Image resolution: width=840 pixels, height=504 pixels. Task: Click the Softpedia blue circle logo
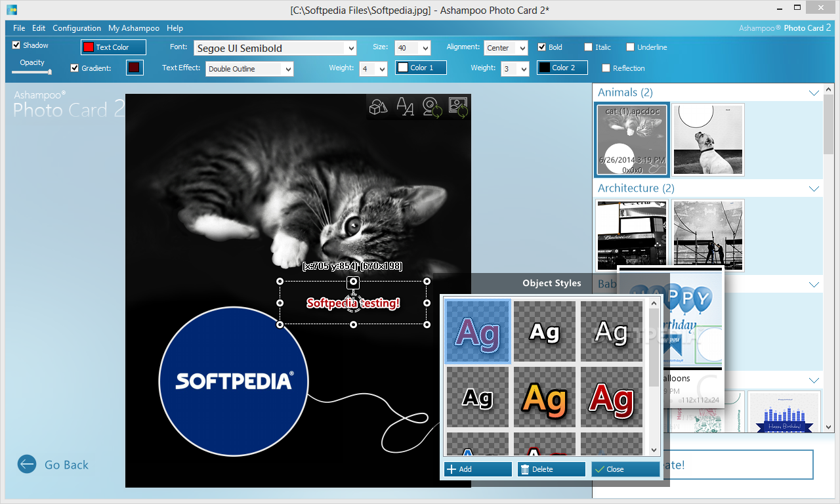tap(234, 381)
